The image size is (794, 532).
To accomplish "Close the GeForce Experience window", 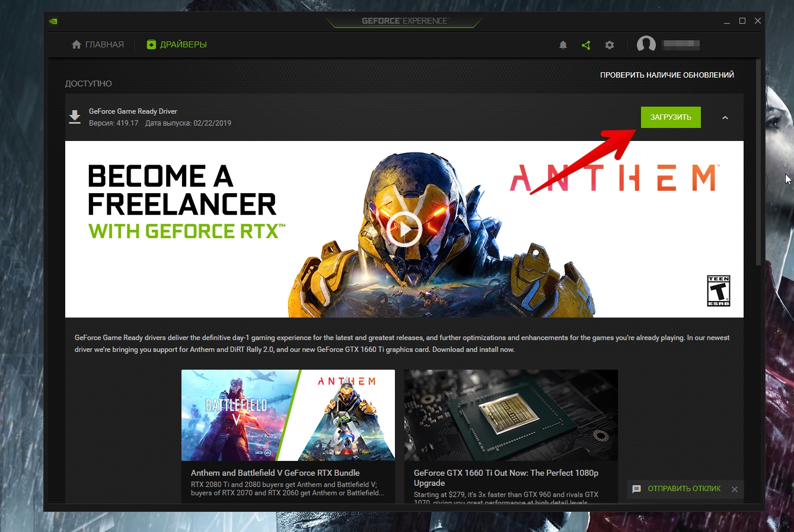I will click(x=758, y=21).
